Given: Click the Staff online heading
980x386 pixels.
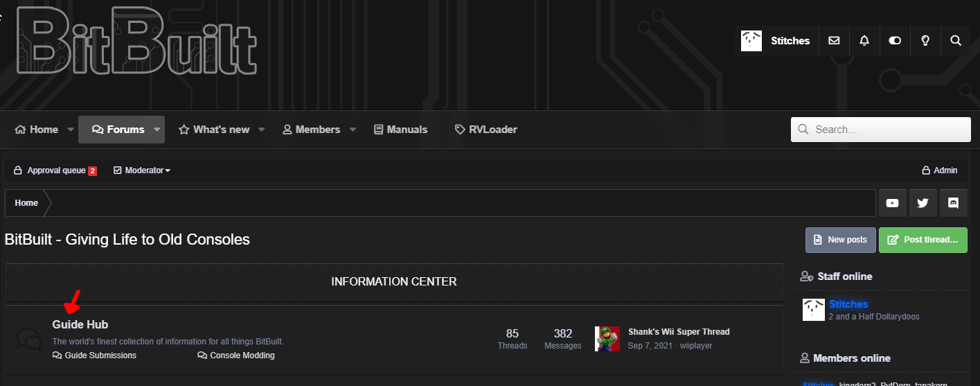Looking at the screenshot, I should (x=836, y=277).
